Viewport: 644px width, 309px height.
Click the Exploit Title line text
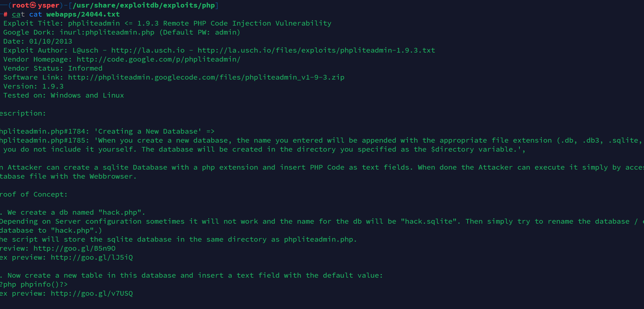[x=167, y=23]
